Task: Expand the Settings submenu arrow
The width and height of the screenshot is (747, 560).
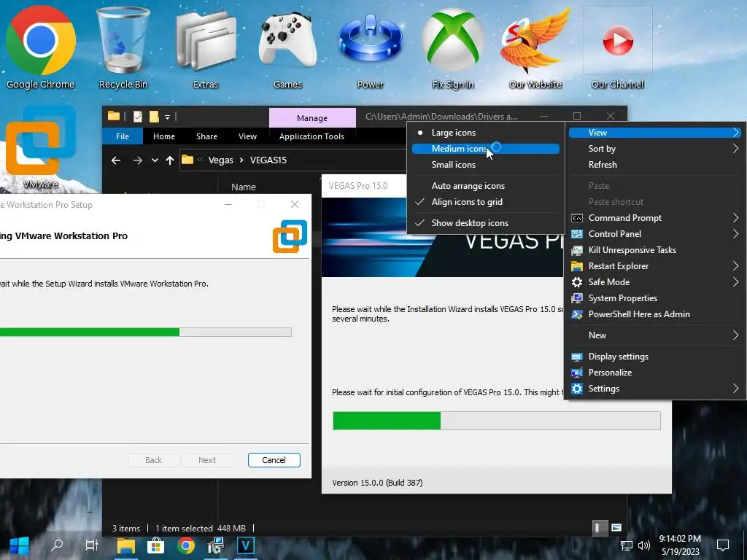Action: coord(736,389)
